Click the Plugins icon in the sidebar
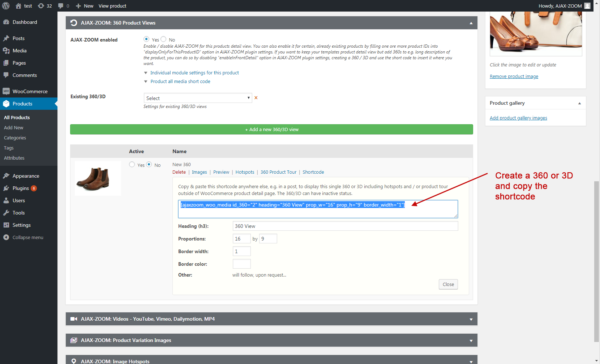This screenshot has height=364, width=600. coord(6,188)
